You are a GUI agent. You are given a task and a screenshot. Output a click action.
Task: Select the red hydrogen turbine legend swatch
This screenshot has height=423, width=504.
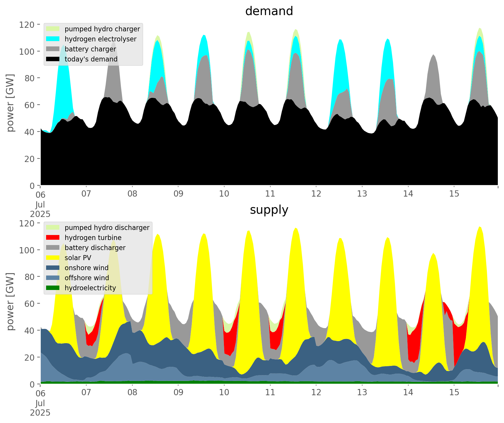point(53,238)
